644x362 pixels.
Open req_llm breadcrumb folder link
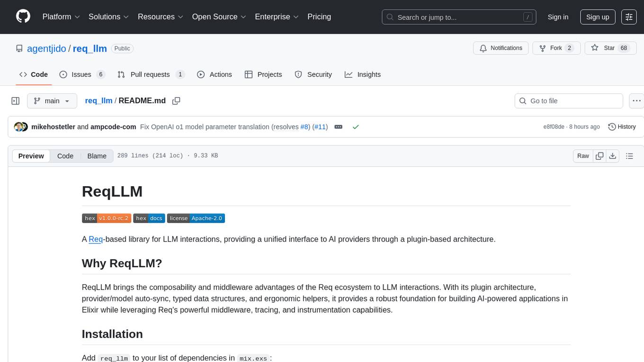[98, 100]
